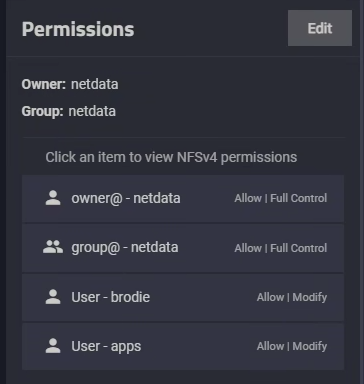Click the Permissions card heading
Screen dimensions: 364x384
point(78,29)
